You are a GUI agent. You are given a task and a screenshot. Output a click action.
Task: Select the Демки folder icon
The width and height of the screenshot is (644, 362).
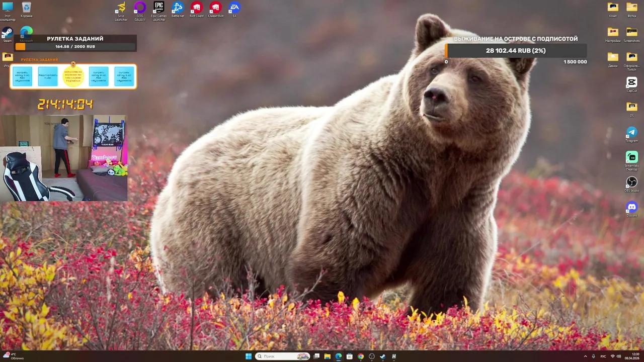coord(613,59)
